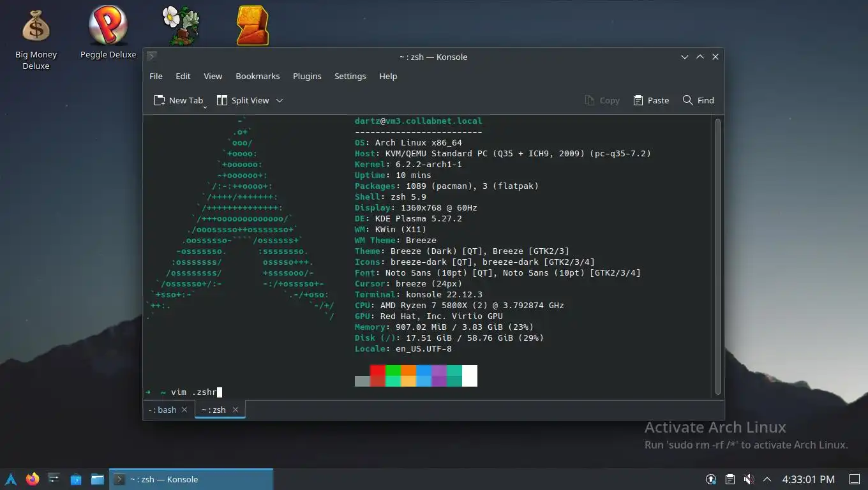
Task: Open the Edit menu
Action: point(183,76)
